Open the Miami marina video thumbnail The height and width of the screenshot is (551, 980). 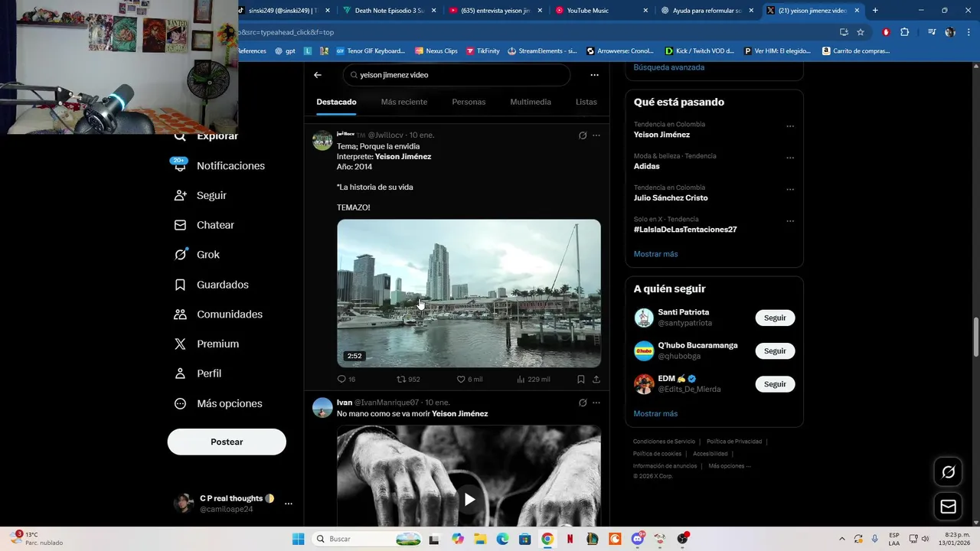click(x=469, y=293)
